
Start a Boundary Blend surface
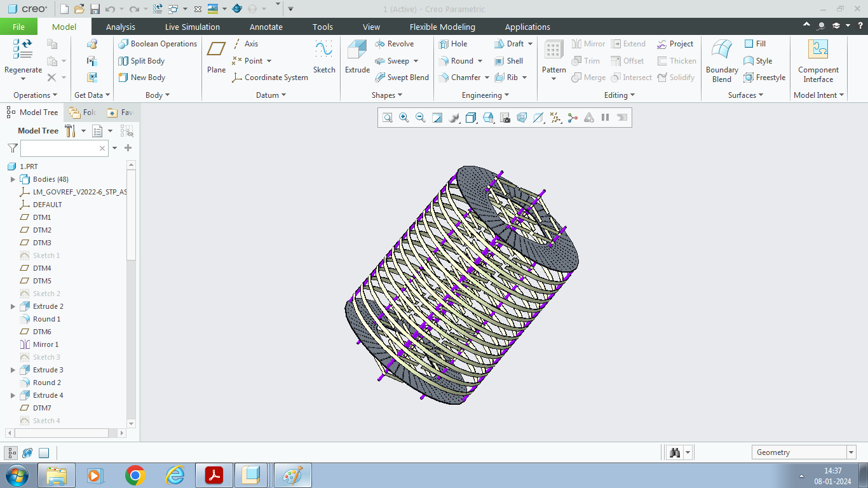[722, 61]
